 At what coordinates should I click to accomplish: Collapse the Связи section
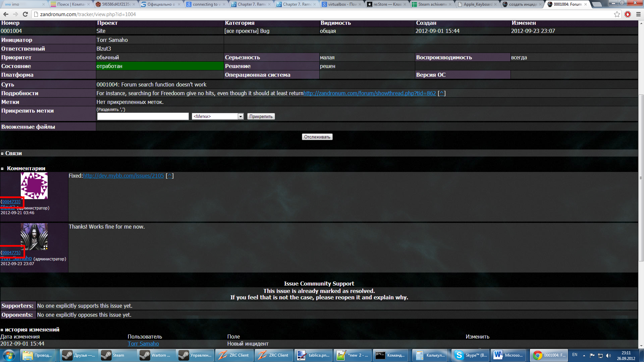[x=2, y=154]
